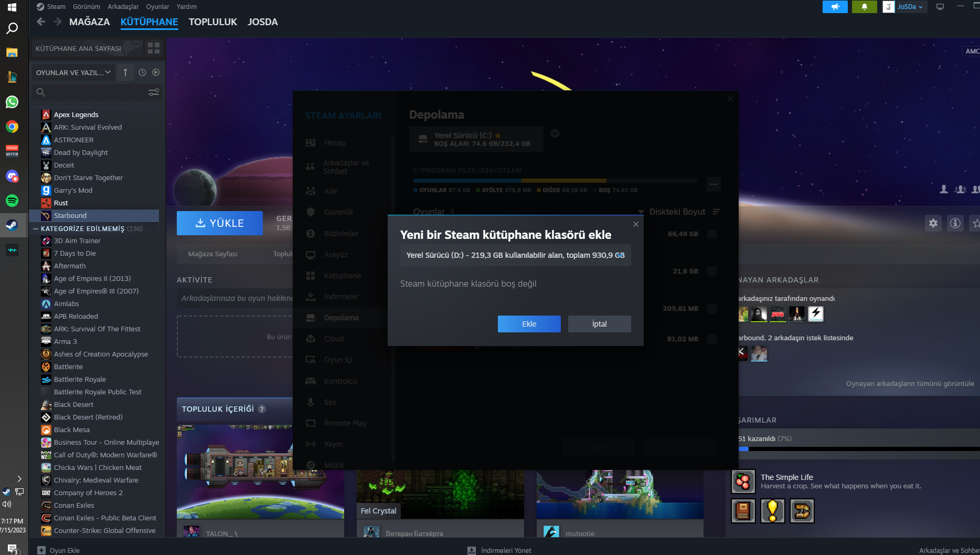Open Discord from the Windows taskbar
980x555 pixels.
point(12,176)
